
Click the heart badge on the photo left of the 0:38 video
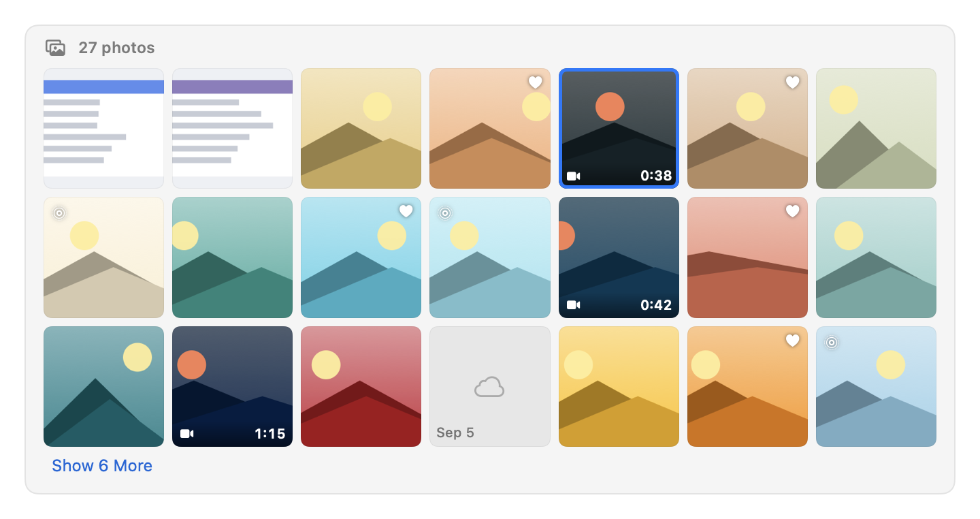[x=536, y=82]
